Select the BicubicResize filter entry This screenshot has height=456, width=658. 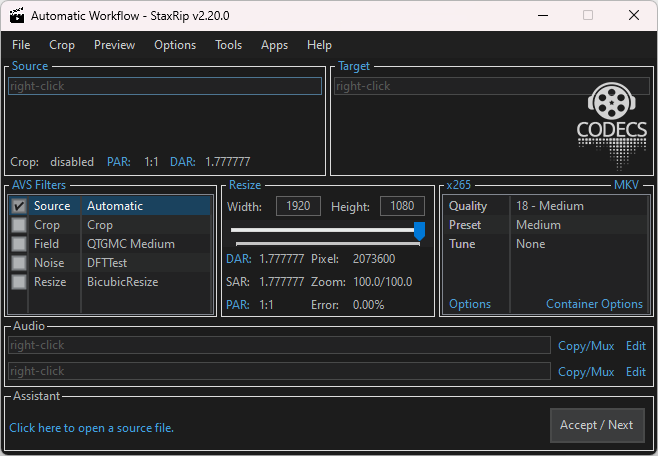coord(123,281)
